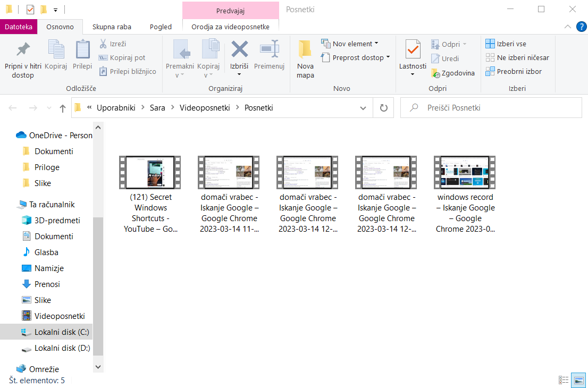Viewport: 588px width, 388px height.
Task: Click Uredi edit command
Action: click(x=445, y=58)
